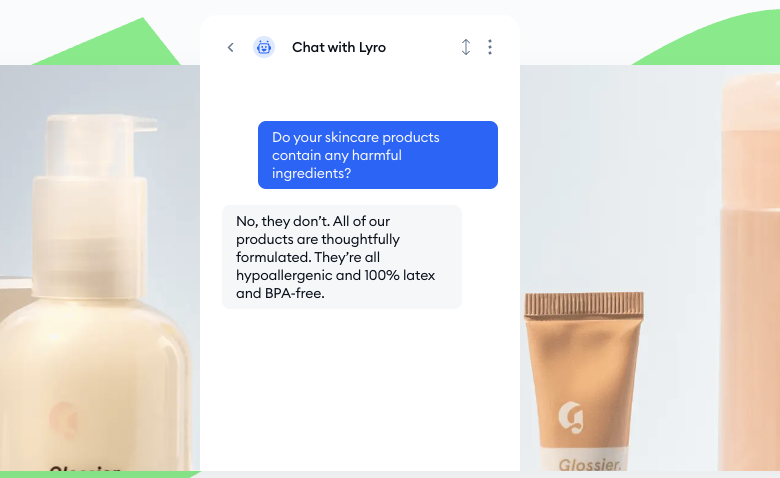Click the Lyro robot avatar icon
Viewport: 780px width, 478px height.
264,47
